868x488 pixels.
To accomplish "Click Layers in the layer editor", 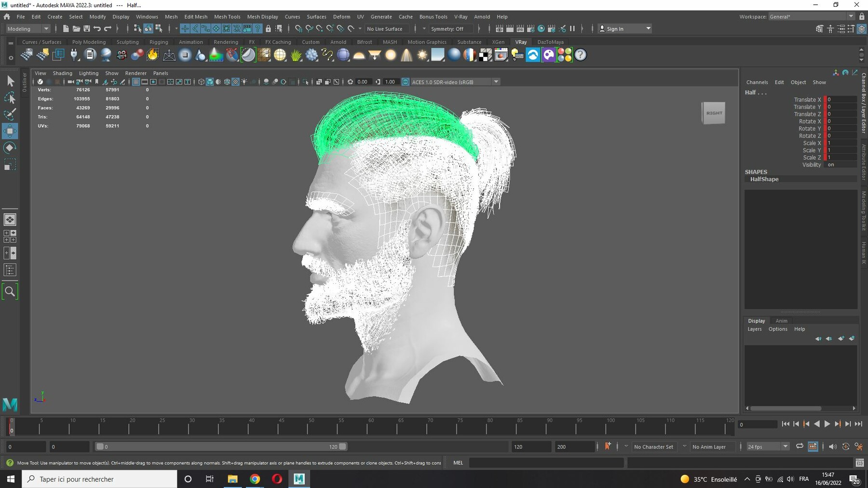I will click(755, 329).
